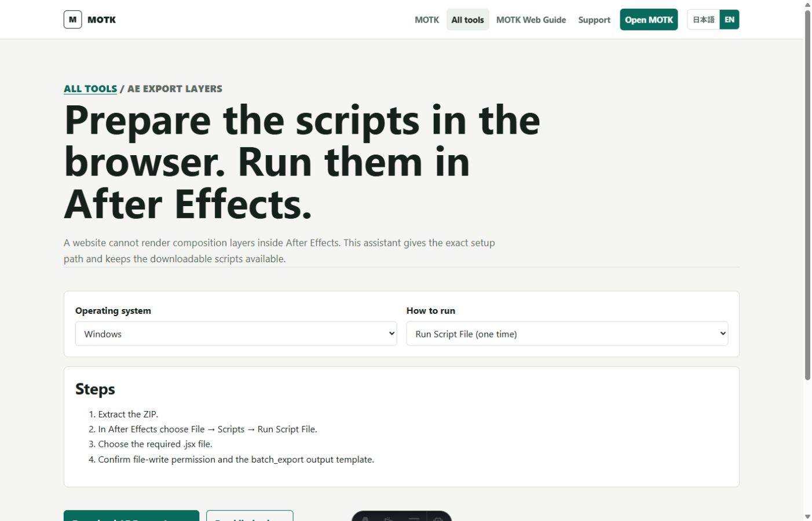812x521 pixels.
Task: Visit the MOTK Web Guide nav item
Action: tap(531, 20)
